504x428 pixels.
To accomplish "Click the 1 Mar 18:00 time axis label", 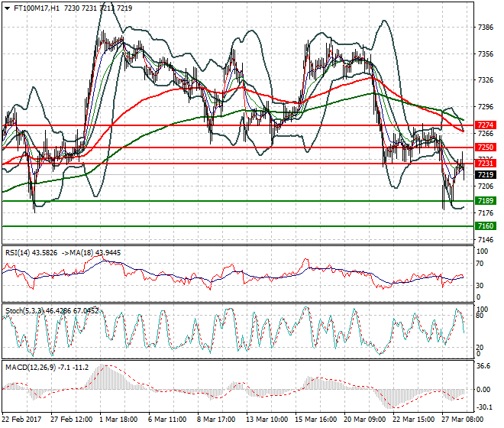I will click(x=118, y=420).
